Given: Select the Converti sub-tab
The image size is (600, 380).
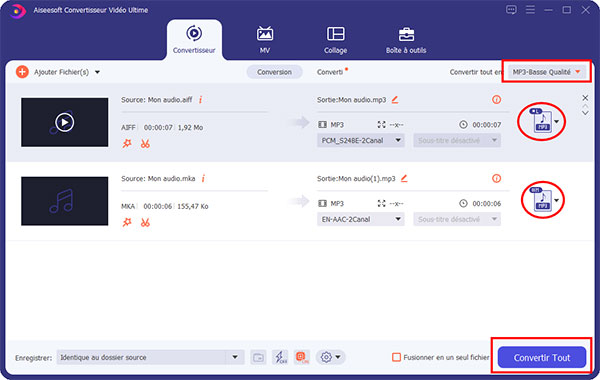Looking at the screenshot, I should (330, 72).
